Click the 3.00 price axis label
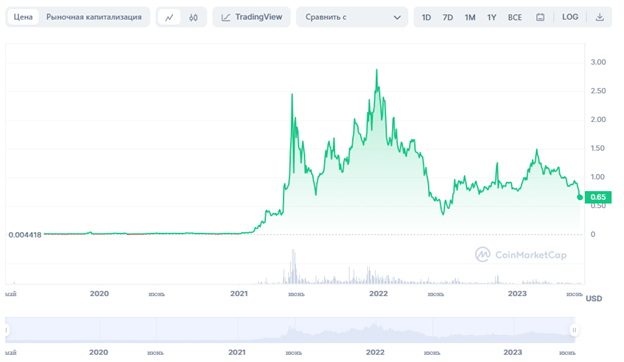Screen dimensions: 624x362 598,62
